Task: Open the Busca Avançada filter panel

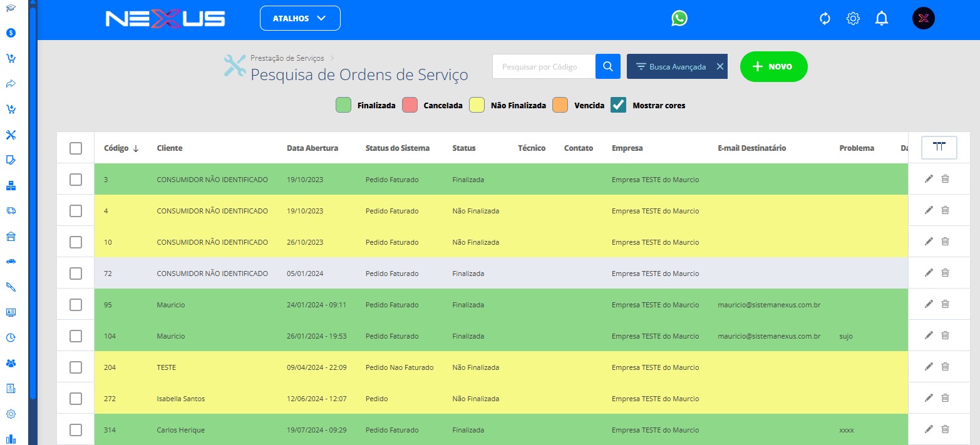Action: click(x=671, y=66)
